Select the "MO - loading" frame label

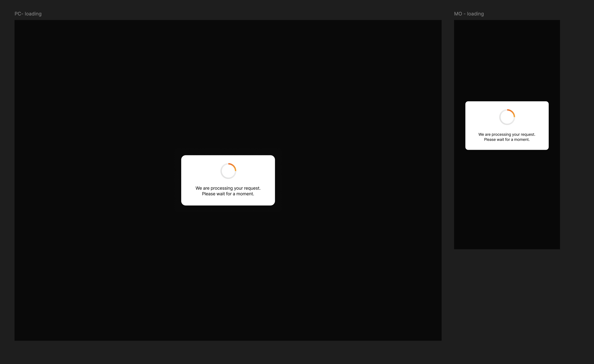click(469, 14)
